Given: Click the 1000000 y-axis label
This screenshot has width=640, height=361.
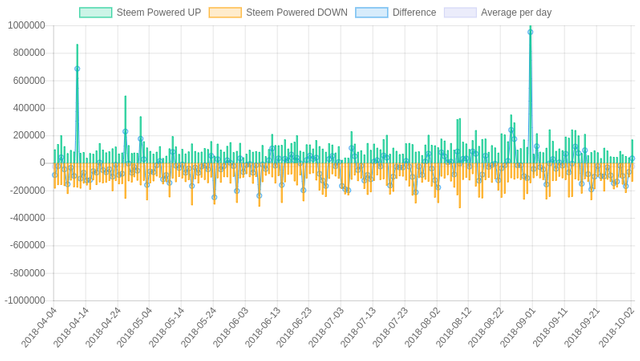Looking at the screenshot, I should coord(27,26).
